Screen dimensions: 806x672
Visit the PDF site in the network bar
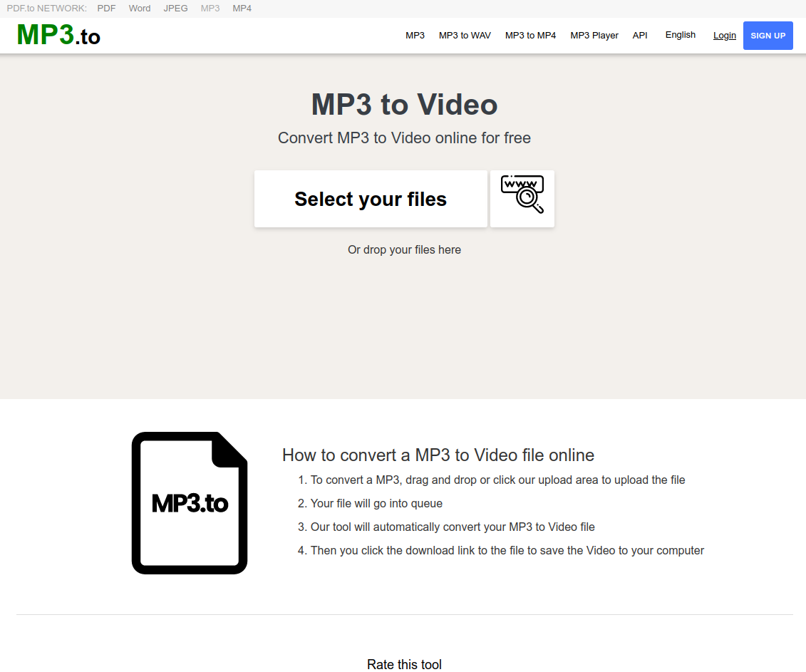click(105, 8)
